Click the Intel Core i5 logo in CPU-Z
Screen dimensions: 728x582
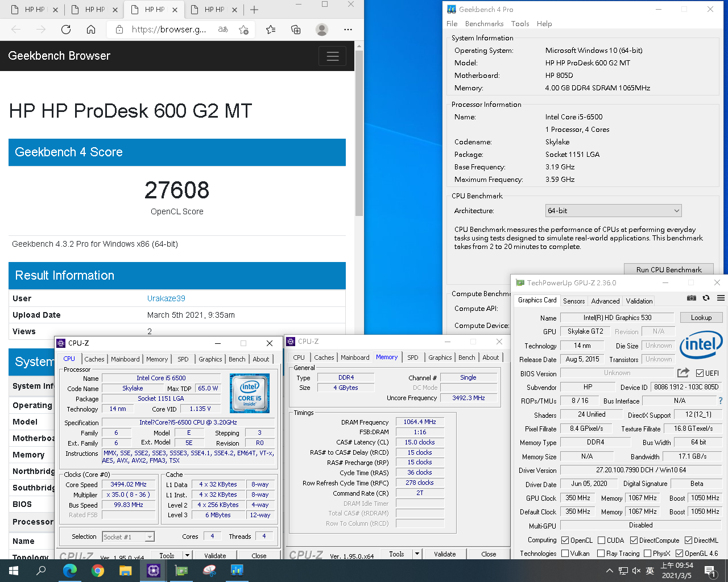pyautogui.click(x=250, y=393)
